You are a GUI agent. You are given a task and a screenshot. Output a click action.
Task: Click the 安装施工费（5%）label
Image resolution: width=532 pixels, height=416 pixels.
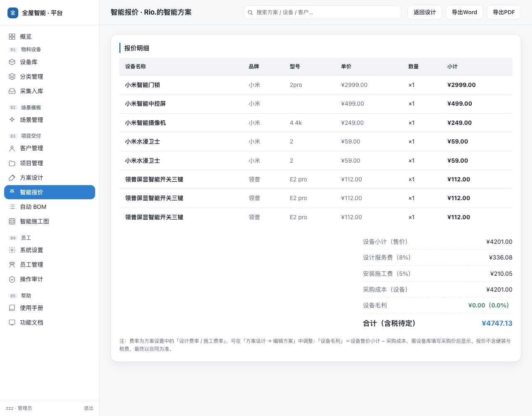pos(387,274)
